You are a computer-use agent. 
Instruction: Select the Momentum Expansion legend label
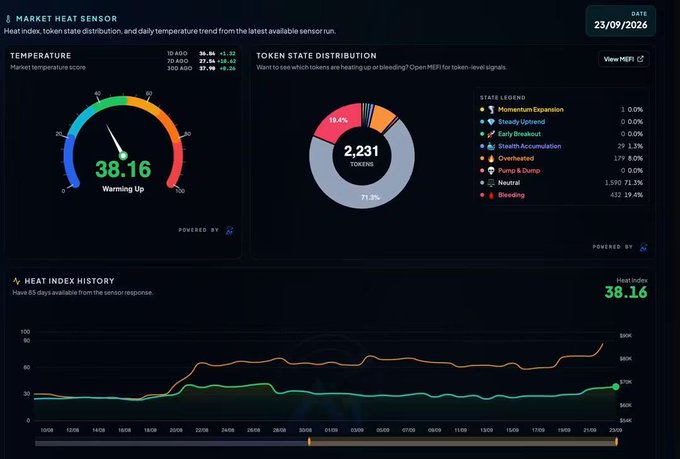[531, 110]
